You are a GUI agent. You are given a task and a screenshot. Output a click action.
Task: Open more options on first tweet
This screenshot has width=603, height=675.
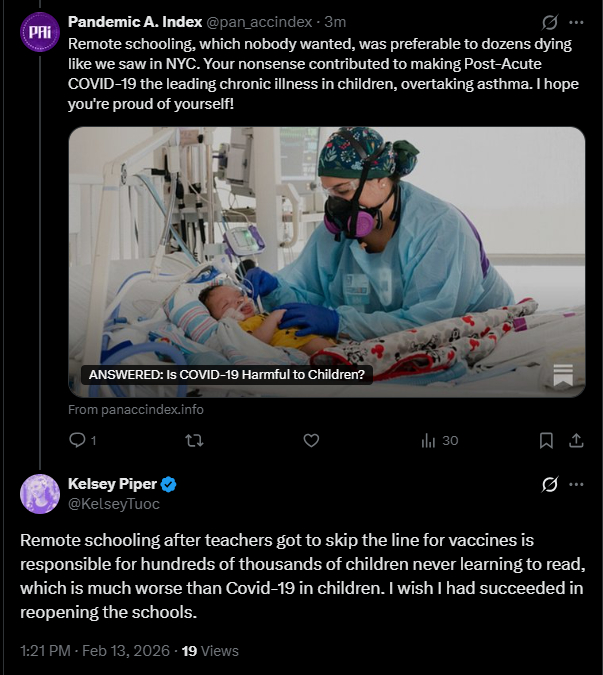(x=576, y=21)
